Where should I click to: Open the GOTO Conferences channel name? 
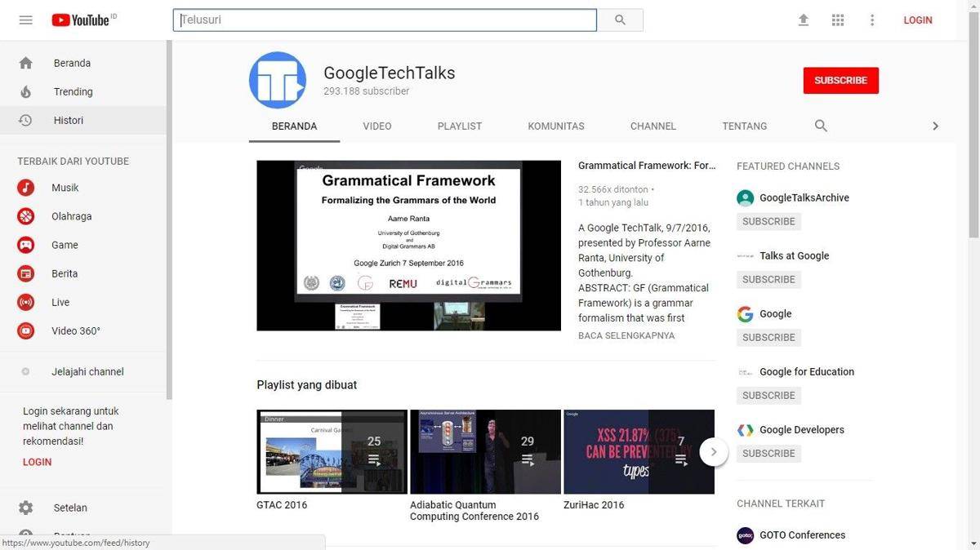[802, 535]
